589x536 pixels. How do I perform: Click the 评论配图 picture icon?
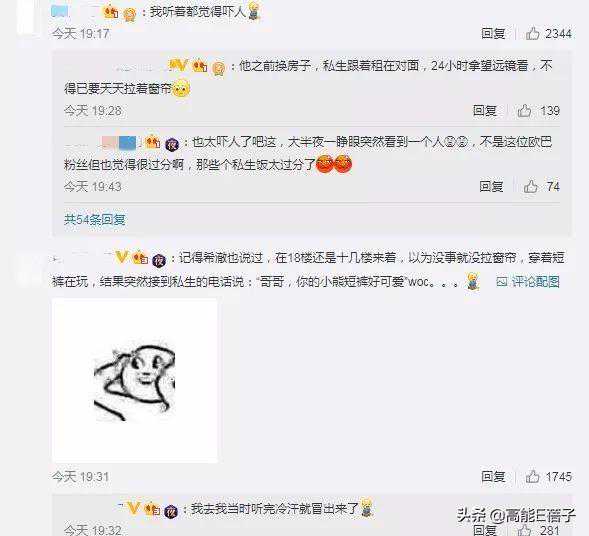(502, 281)
